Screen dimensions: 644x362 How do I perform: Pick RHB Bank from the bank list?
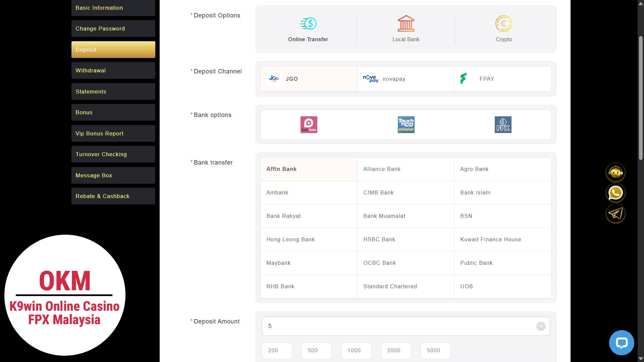[x=309, y=287]
